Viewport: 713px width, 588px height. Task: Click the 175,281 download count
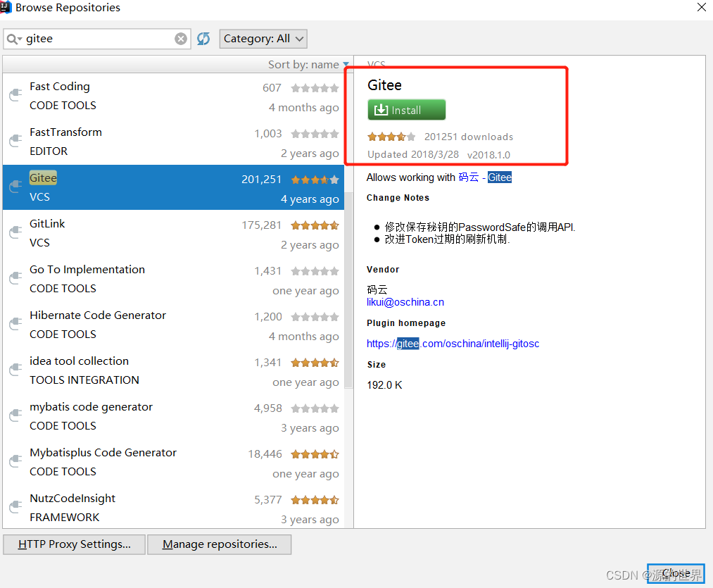coord(261,225)
